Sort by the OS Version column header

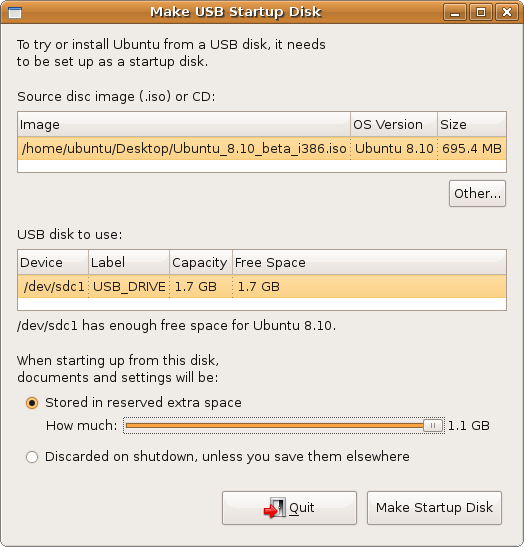click(394, 125)
